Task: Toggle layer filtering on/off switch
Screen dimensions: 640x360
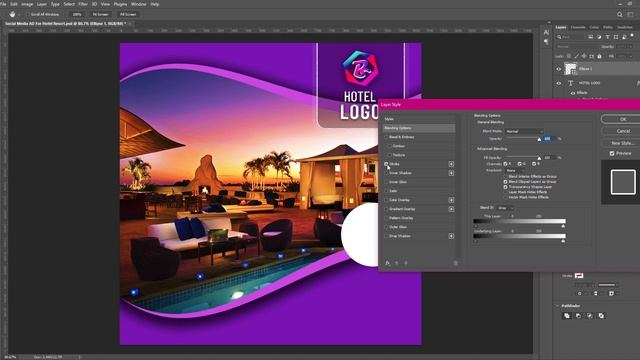Action: click(x=633, y=36)
